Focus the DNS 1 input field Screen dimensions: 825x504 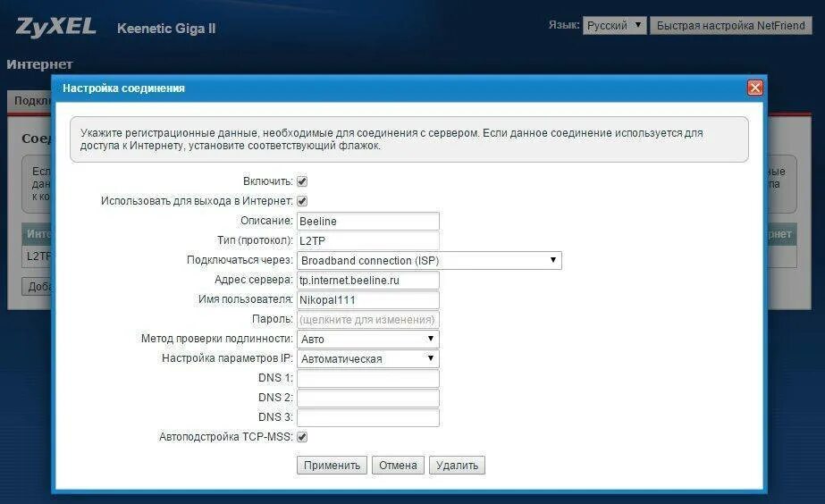point(367,378)
